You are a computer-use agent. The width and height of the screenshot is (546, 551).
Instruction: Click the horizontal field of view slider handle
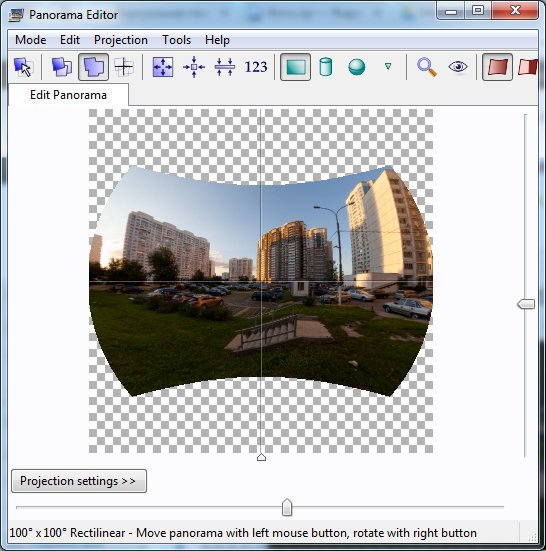[x=287, y=507]
